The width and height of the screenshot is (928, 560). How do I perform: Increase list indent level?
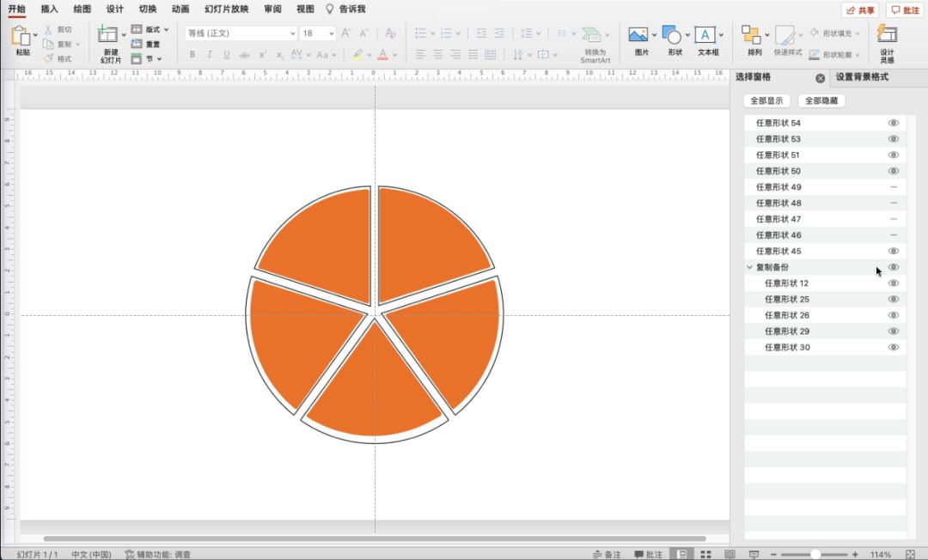point(499,33)
